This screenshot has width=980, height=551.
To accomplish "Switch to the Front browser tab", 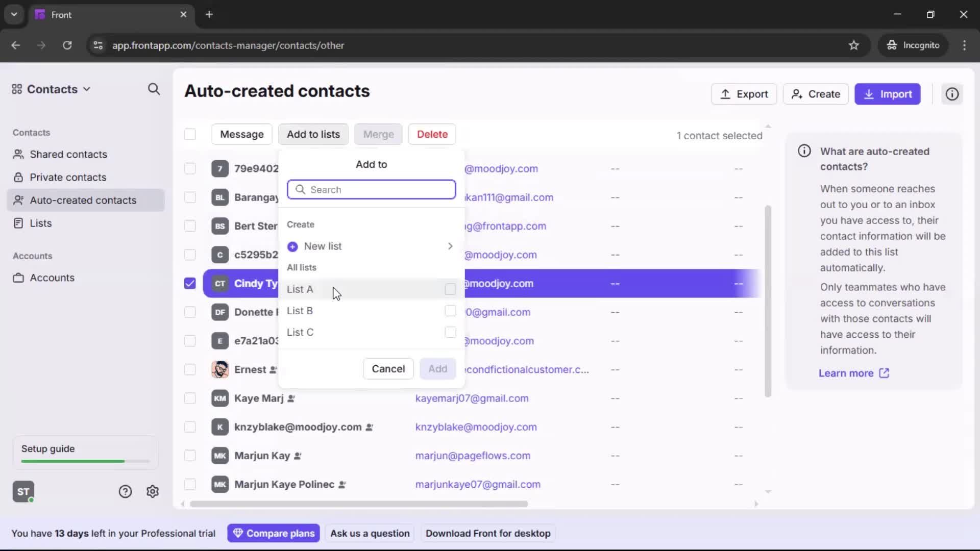I will tap(92, 14).
